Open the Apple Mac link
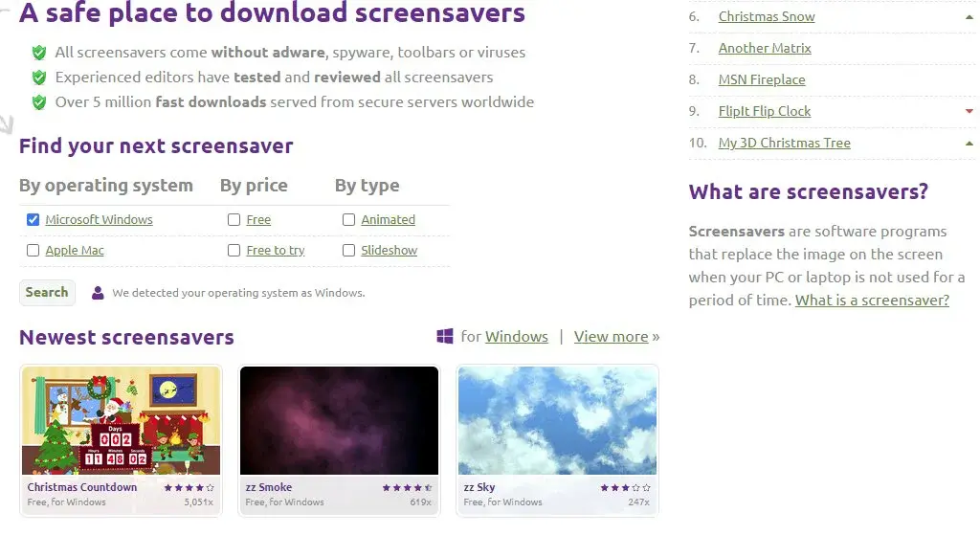The image size is (980, 535). click(x=75, y=250)
